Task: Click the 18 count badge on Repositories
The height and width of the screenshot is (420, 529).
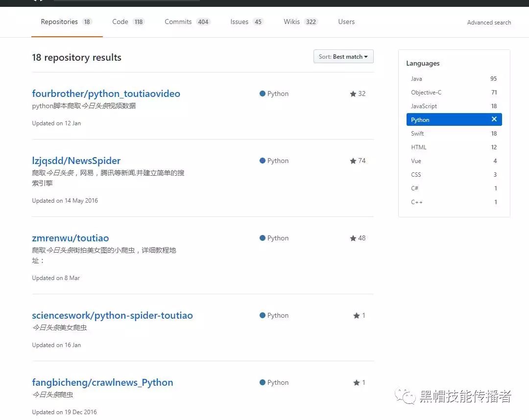Action: point(87,22)
